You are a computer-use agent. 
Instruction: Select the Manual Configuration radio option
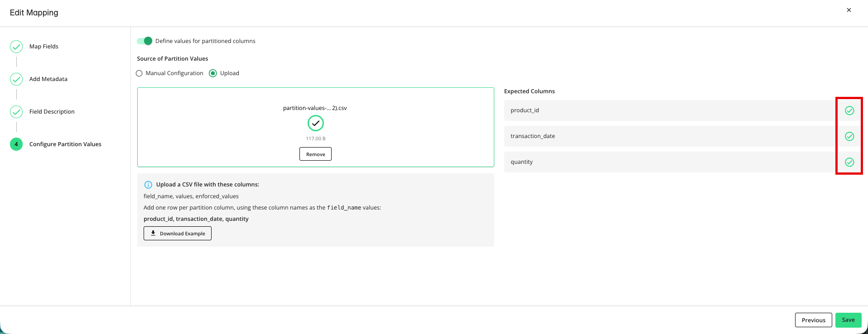point(139,73)
